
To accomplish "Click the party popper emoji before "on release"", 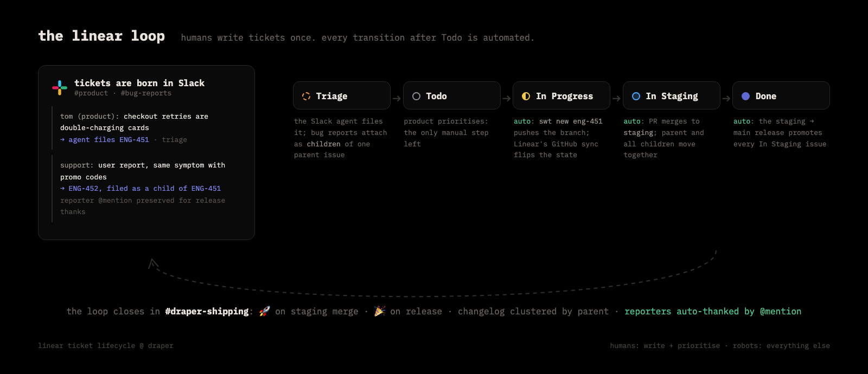I will point(380,311).
